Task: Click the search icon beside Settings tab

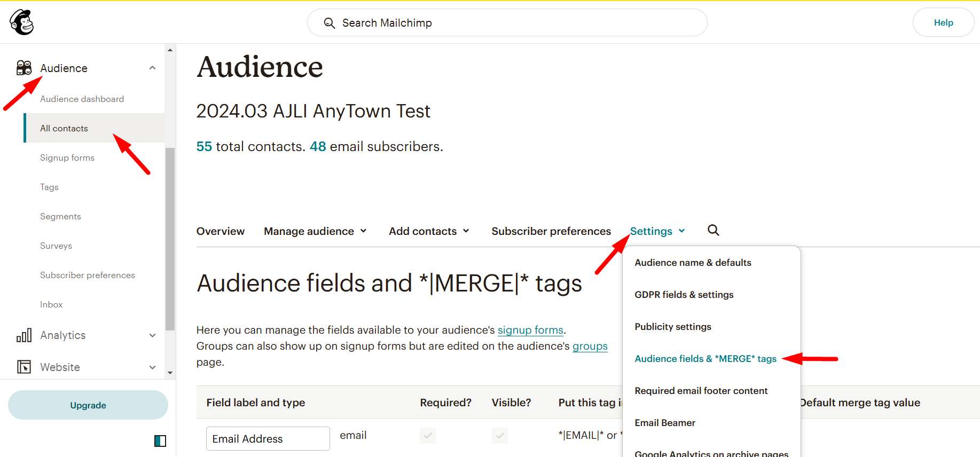Action: [714, 230]
